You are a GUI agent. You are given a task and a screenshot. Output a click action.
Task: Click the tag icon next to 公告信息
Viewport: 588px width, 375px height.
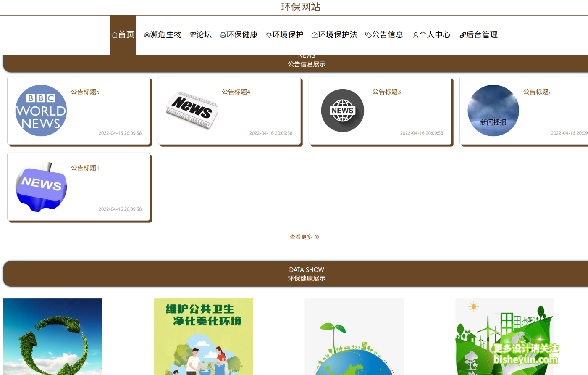coord(367,34)
